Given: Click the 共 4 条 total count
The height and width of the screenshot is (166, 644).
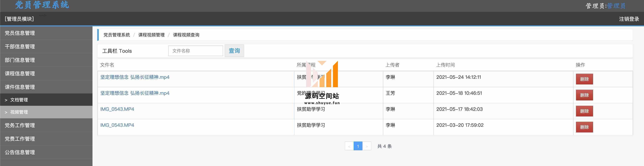Looking at the screenshot, I should tap(384, 146).
